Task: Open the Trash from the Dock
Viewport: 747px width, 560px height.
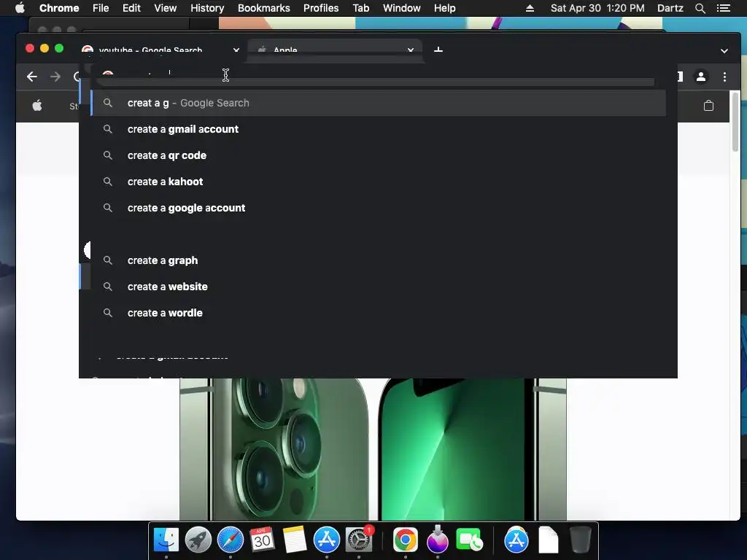Action: coord(580,540)
